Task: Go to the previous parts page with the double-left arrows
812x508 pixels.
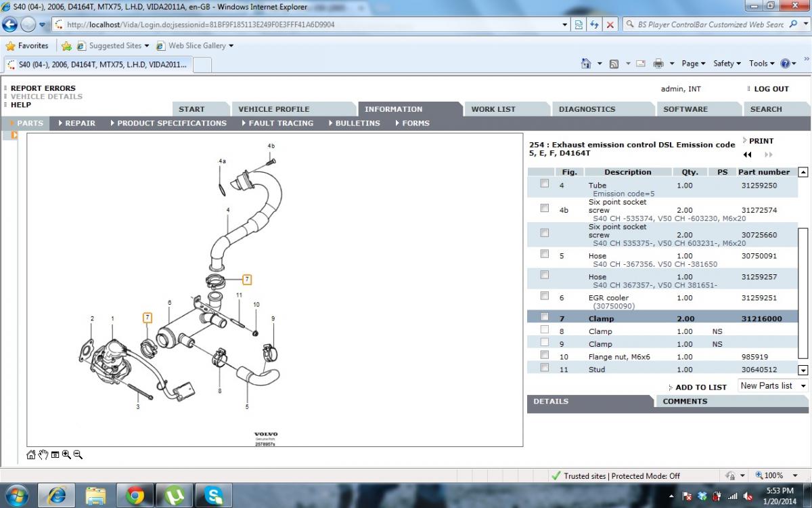Action: point(748,154)
